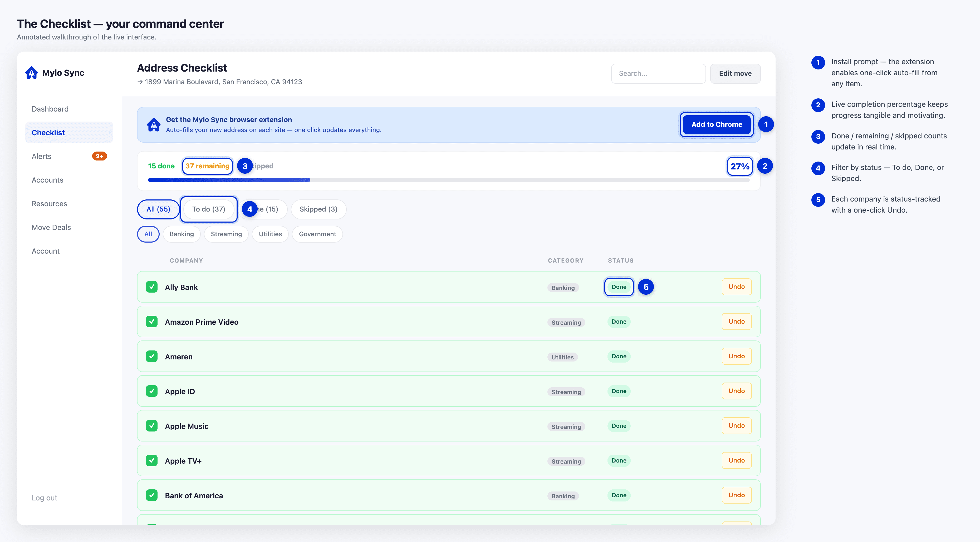This screenshot has width=980, height=542.
Task: Click annotation marker number 2 beside 27%
Action: click(765, 166)
